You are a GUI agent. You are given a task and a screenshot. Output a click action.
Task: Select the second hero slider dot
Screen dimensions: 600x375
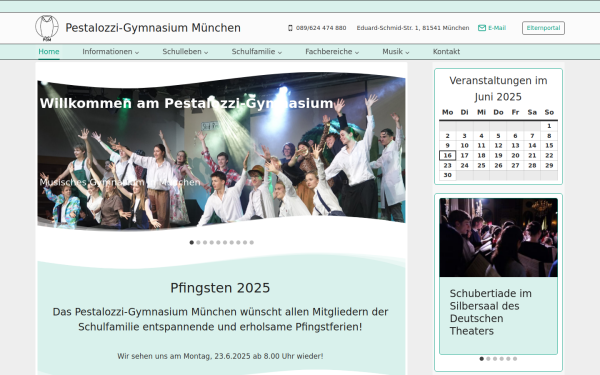[198, 242]
